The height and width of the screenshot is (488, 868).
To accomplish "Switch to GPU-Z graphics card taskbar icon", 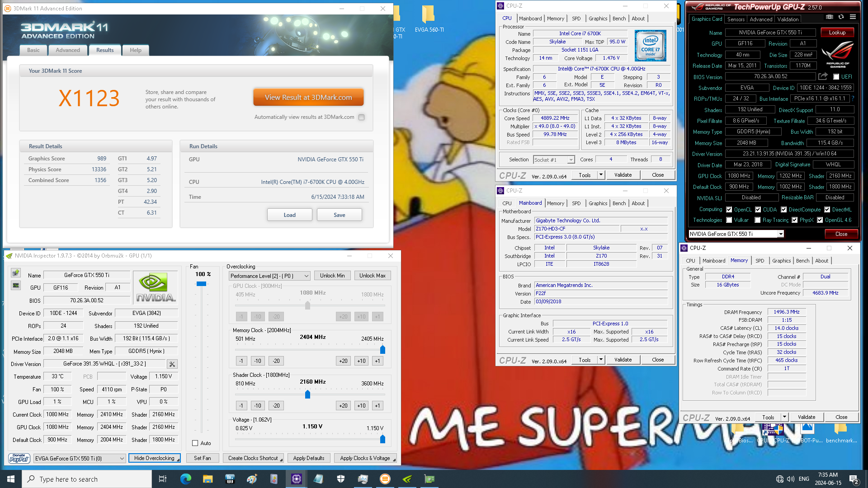I will [429, 479].
